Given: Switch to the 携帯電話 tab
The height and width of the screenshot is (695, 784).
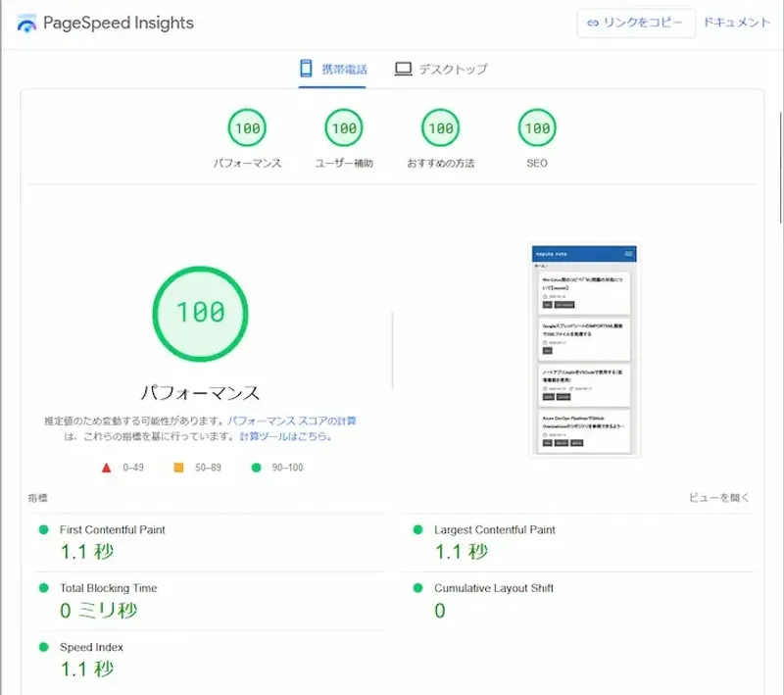Looking at the screenshot, I should [333, 69].
